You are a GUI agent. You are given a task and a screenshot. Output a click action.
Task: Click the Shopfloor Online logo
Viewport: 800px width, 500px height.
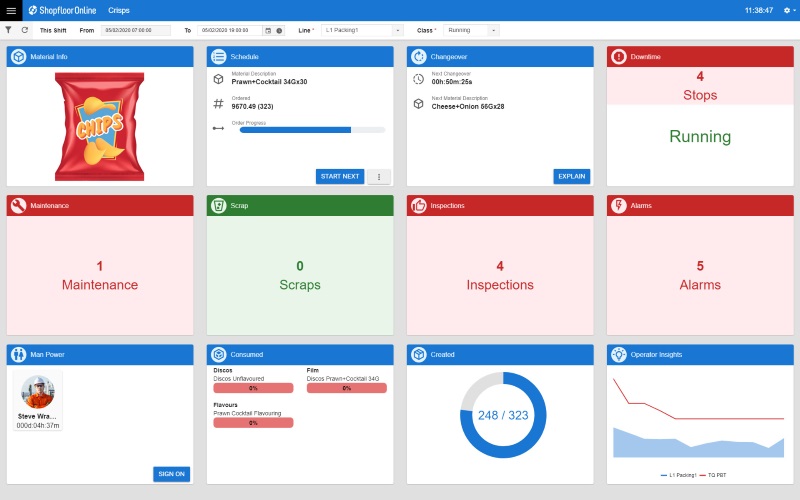62,10
